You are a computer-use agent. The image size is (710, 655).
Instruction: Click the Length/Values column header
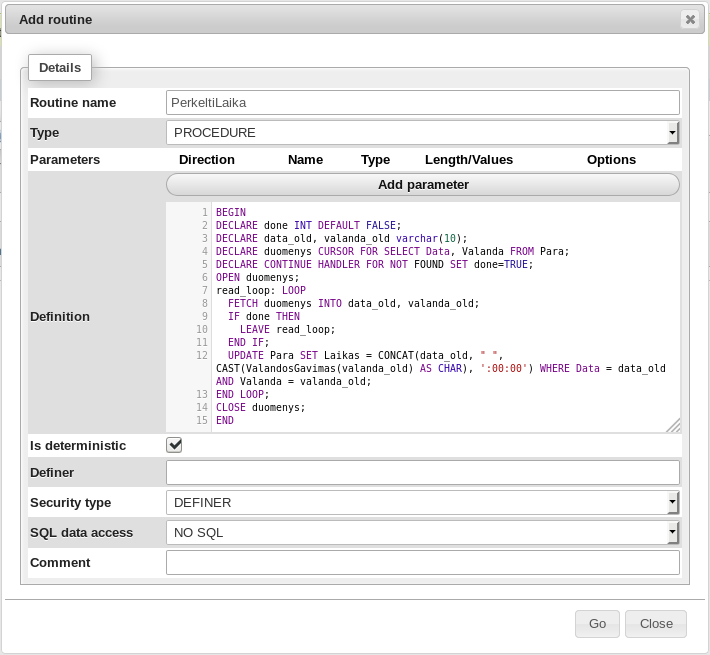tap(468, 159)
